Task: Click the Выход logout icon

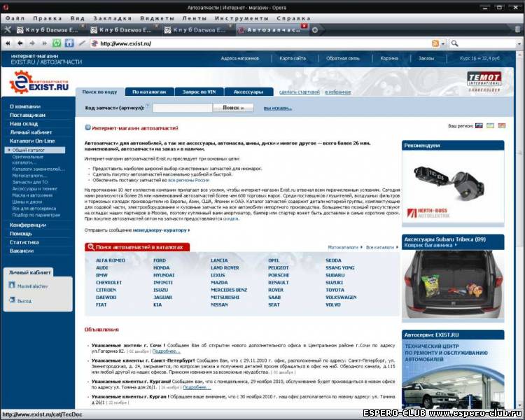Action: (12, 300)
